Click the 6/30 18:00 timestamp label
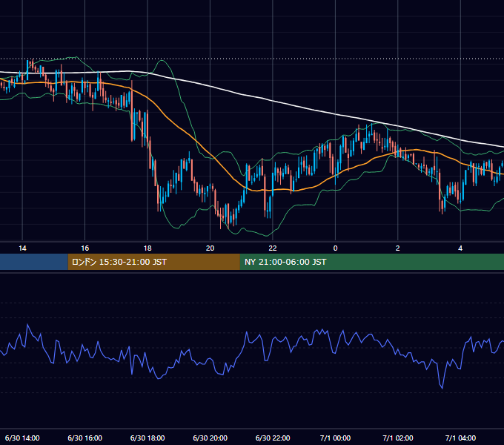This screenshot has height=445, width=504. [x=147, y=438]
